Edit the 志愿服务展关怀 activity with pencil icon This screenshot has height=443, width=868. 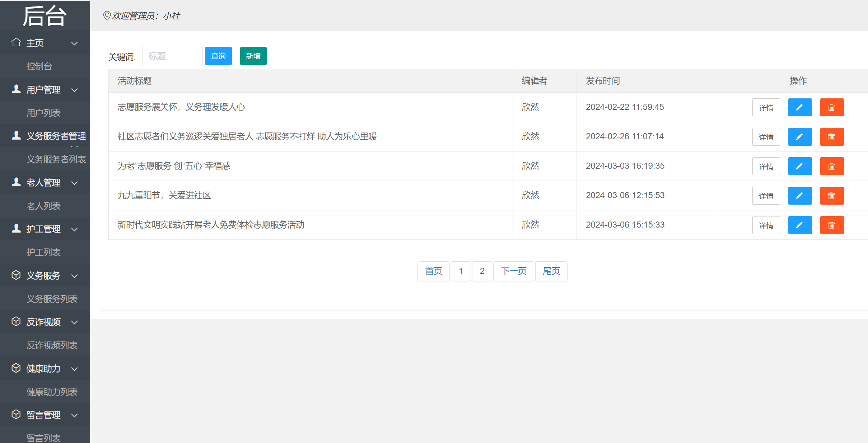coord(800,107)
